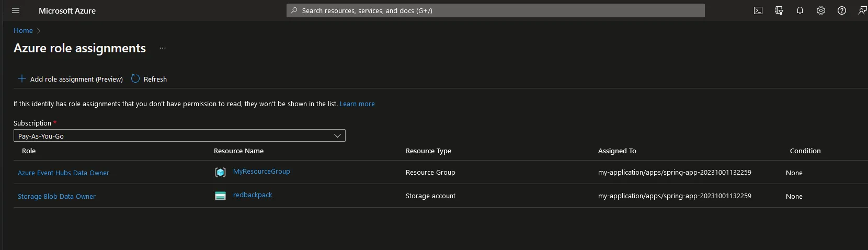The width and height of the screenshot is (868, 250).
Task: Click the Resource Name column header
Action: 238,151
